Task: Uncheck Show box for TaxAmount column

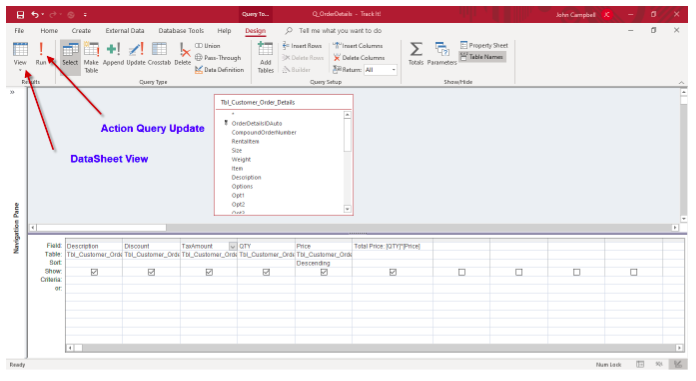Action: point(209,272)
